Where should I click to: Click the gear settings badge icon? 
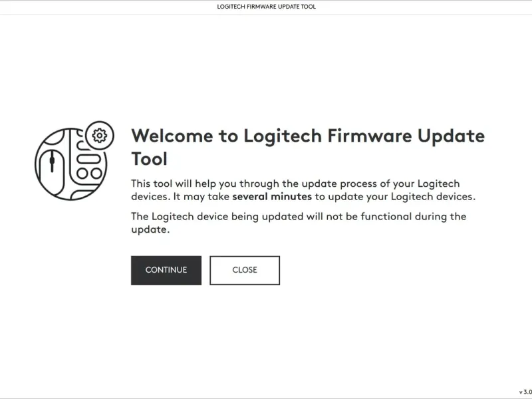99,136
